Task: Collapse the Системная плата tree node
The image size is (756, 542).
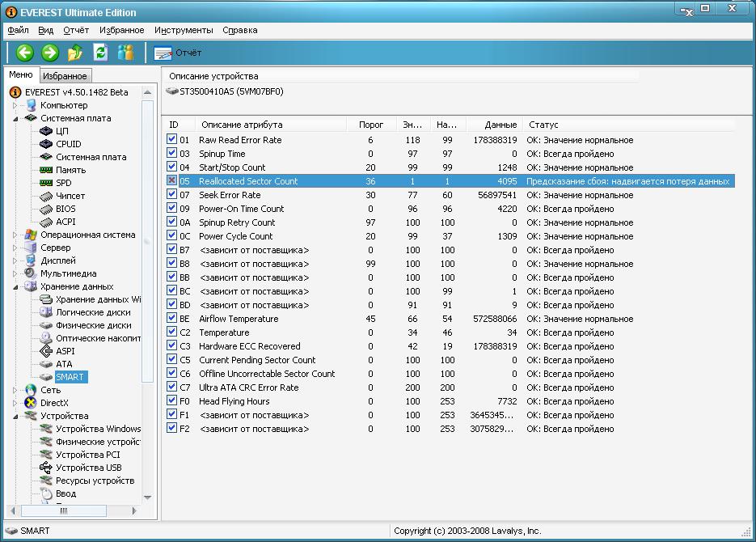Action: [x=15, y=118]
